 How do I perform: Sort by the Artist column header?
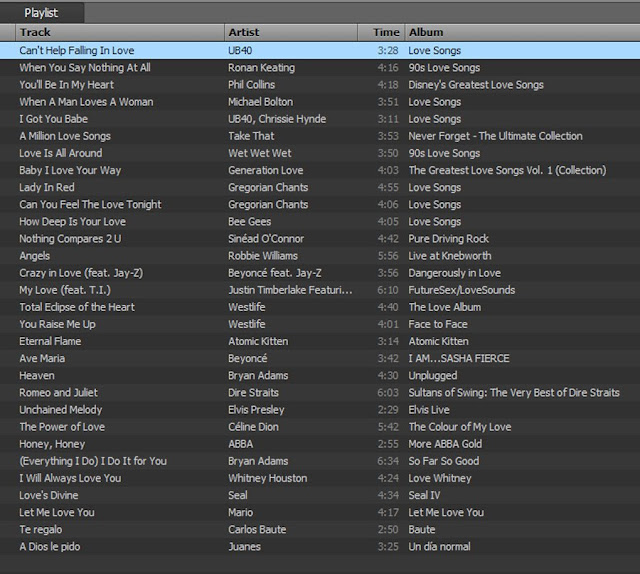pos(291,32)
